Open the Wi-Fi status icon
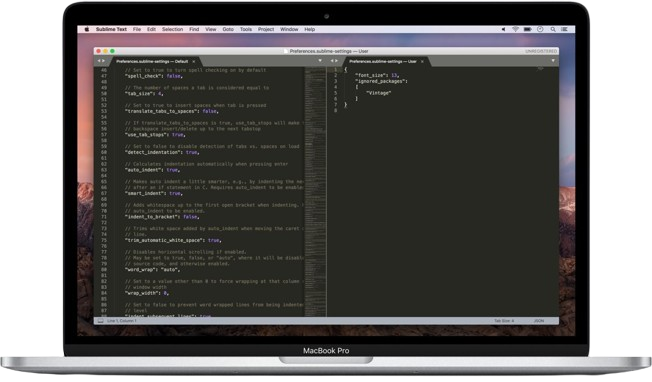This screenshot has width=652, height=382. coord(515,30)
